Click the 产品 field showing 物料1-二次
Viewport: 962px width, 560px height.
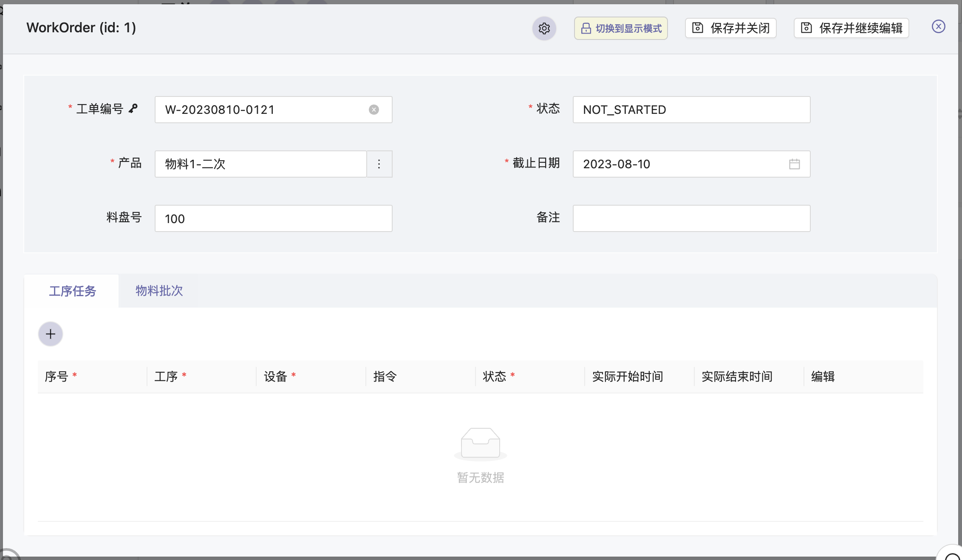(260, 164)
